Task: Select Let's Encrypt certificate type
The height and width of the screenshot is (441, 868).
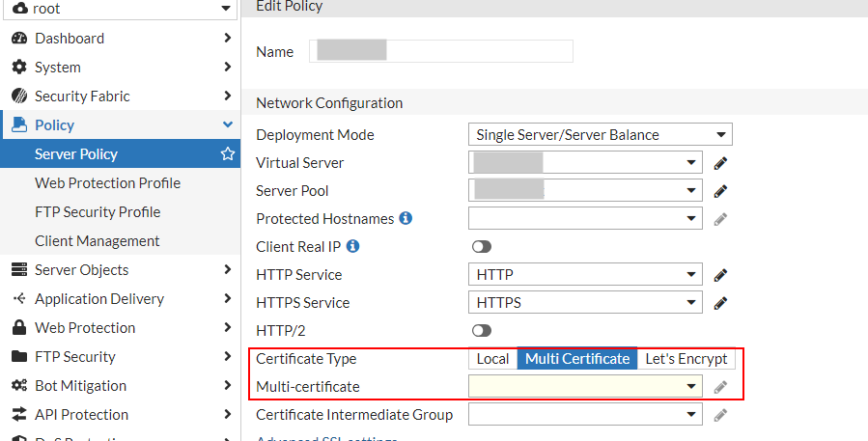Action: (686, 359)
